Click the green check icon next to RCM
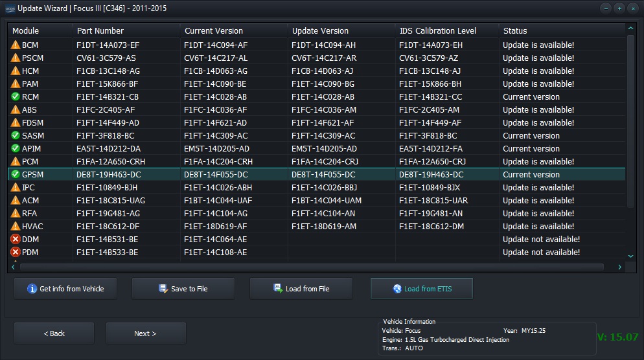644x360 pixels. point(16,97)
